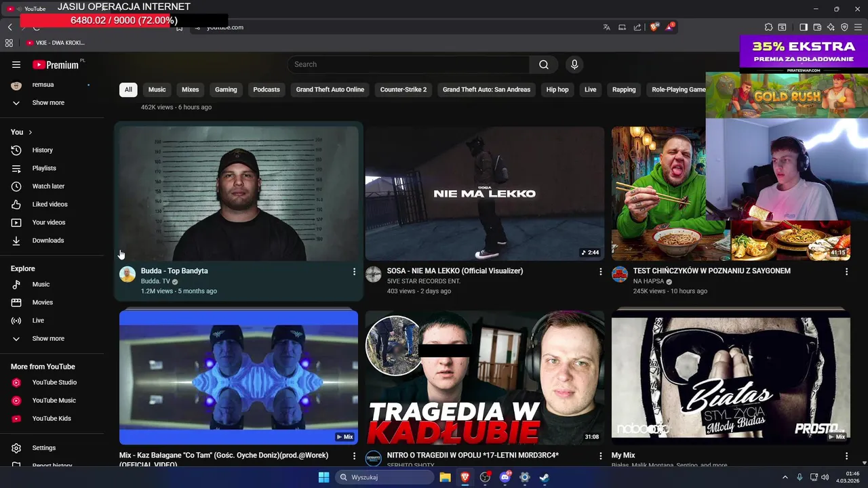Select the Music filter chip
This screenshot has width=868, height=488.
(157, 89)
